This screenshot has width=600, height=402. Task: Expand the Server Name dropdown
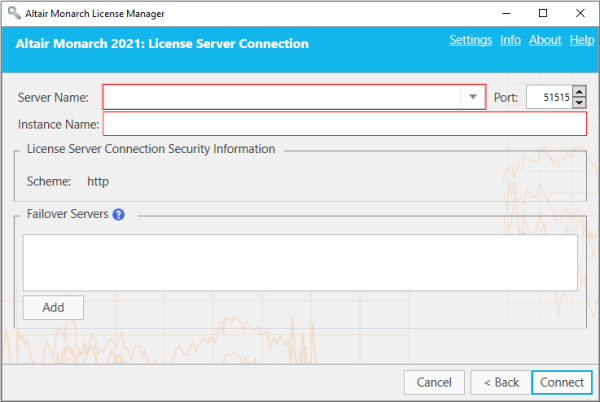[473, 97]
